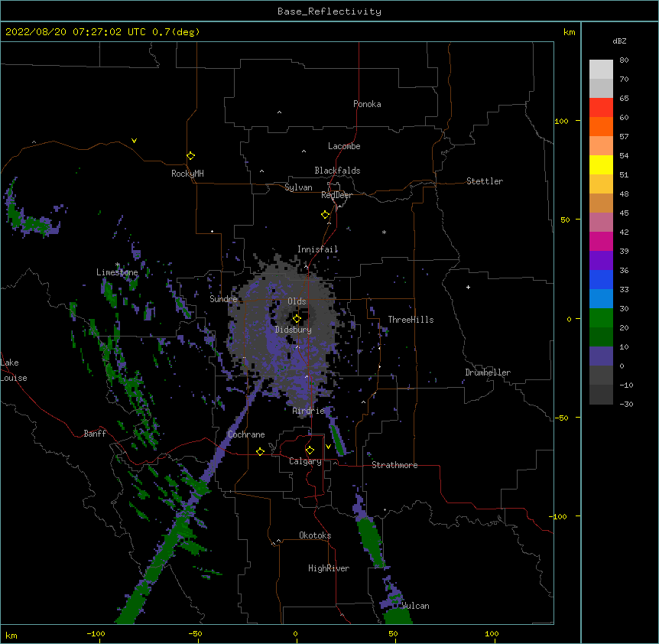659x644 pixels.
Task: Click the Drumheller label
Action: 488,372
